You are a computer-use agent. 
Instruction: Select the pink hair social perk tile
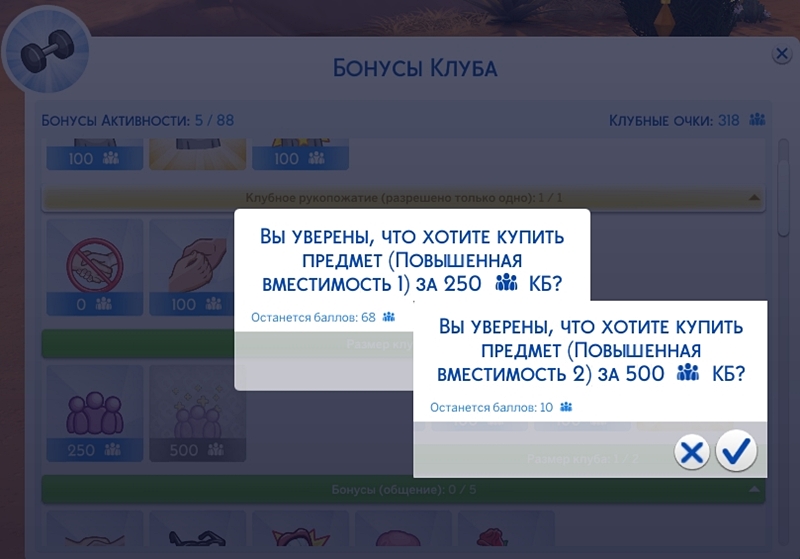point(403,529)
